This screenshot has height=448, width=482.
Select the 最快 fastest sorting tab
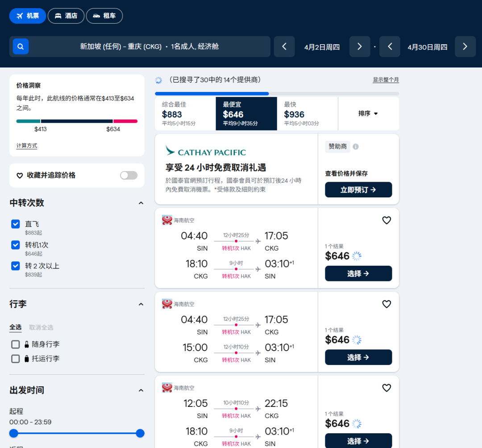pos(307,113)
